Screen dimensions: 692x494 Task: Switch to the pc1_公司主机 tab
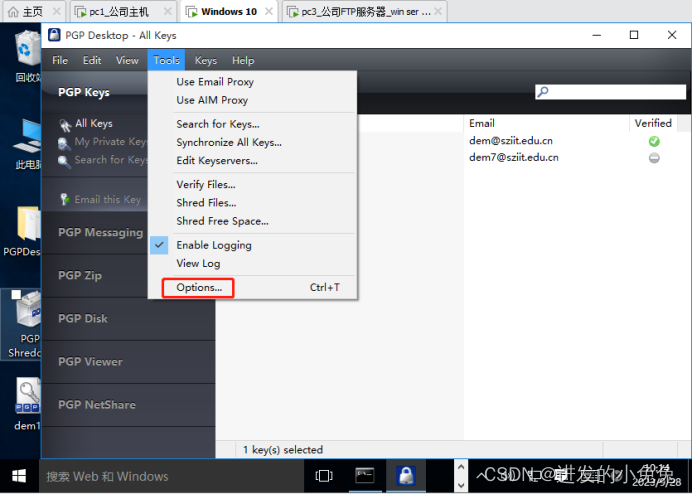point(123,12)
